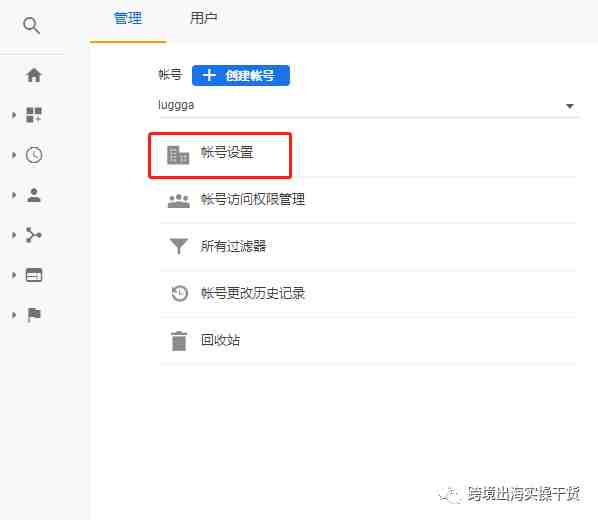Open the Customization dashboard icon
The image size is (598, 520).
[x=34, y=115]
